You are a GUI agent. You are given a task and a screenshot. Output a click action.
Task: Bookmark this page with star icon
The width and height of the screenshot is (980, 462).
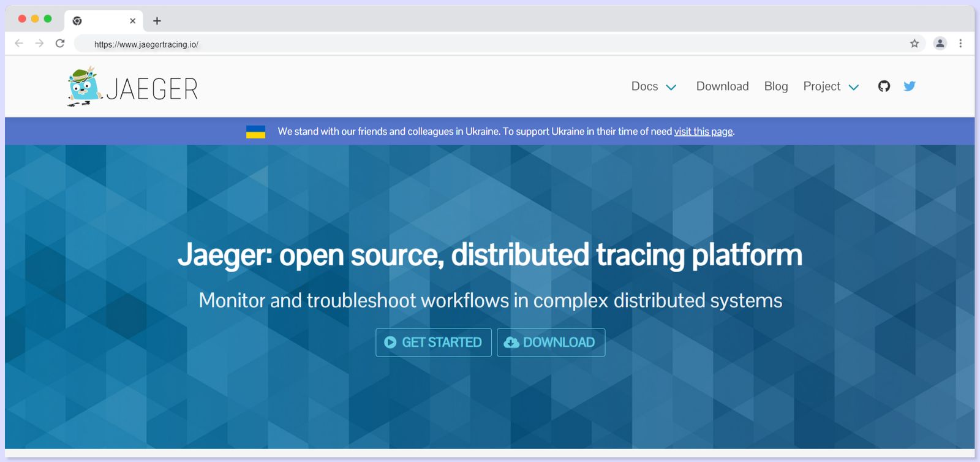(x=914, y=44)
